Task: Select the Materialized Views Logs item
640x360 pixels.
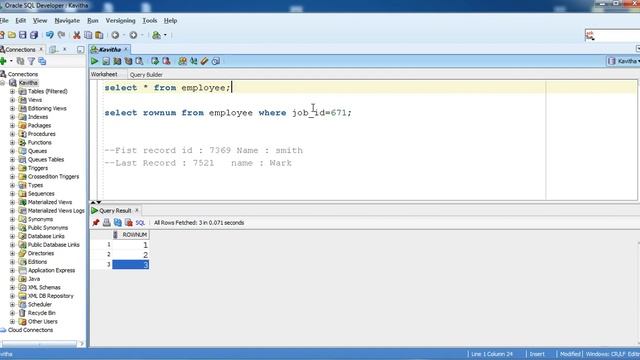Action: click(56, 211)
